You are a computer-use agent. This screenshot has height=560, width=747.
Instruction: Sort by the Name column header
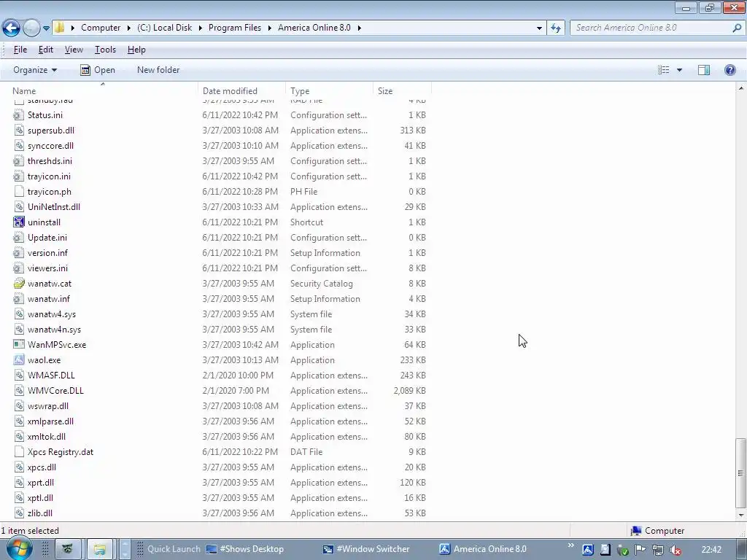(x=104, y=91)
